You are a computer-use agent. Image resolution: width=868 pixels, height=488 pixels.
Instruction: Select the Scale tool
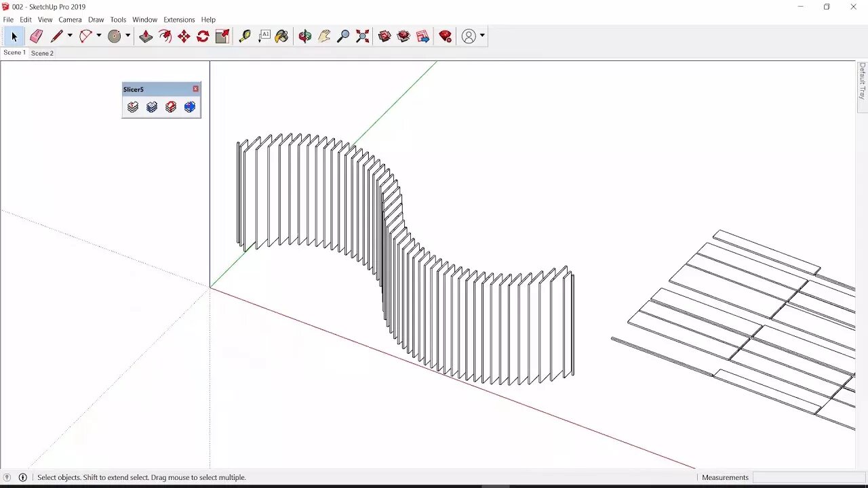[222, 37]
